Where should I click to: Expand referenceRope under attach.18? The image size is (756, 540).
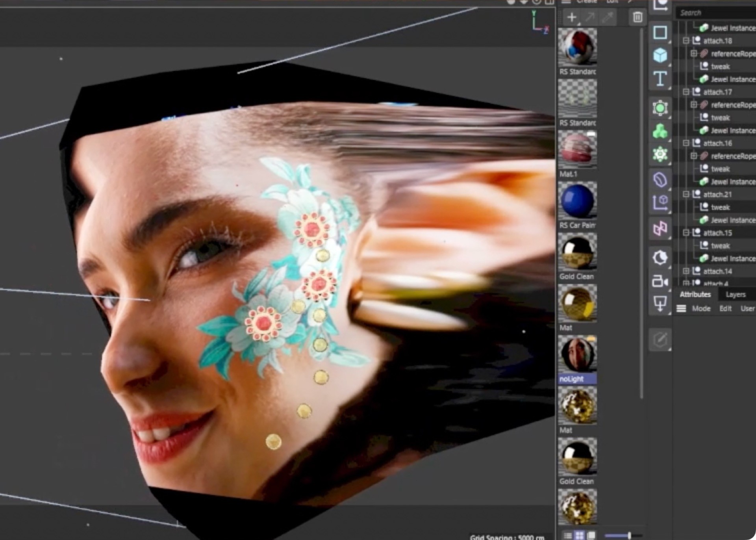694,54
